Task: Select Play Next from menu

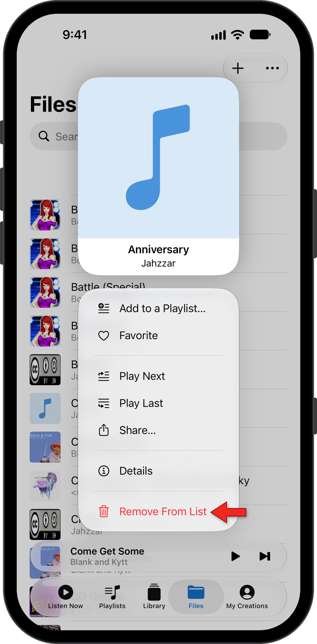Action: (x=158, y=376)
